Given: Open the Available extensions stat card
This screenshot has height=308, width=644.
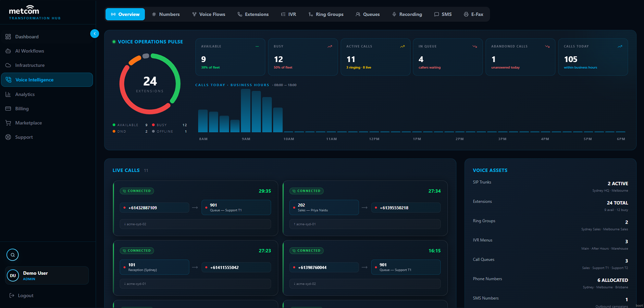Looking at the screenshot, I should (230, 57).
